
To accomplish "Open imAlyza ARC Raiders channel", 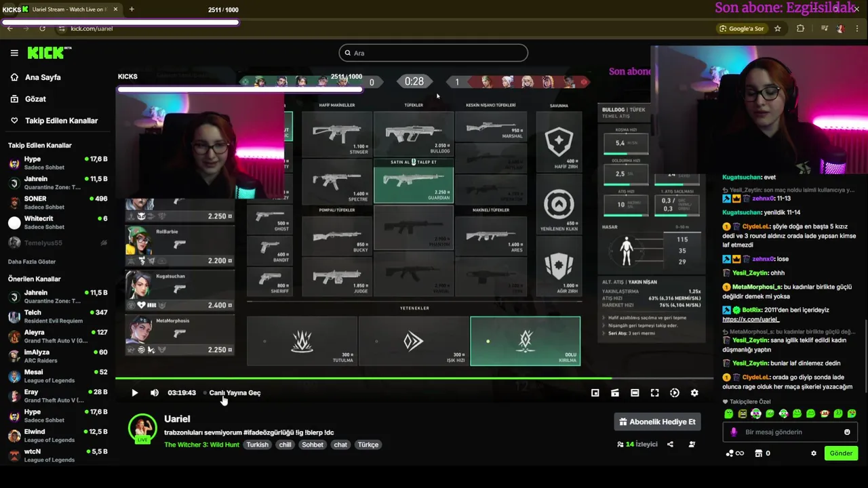I will tap(58, 356).
